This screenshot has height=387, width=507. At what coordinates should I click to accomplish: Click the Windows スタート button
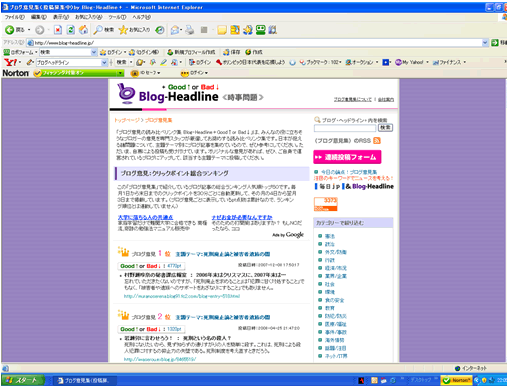click(x=23, y=380)
